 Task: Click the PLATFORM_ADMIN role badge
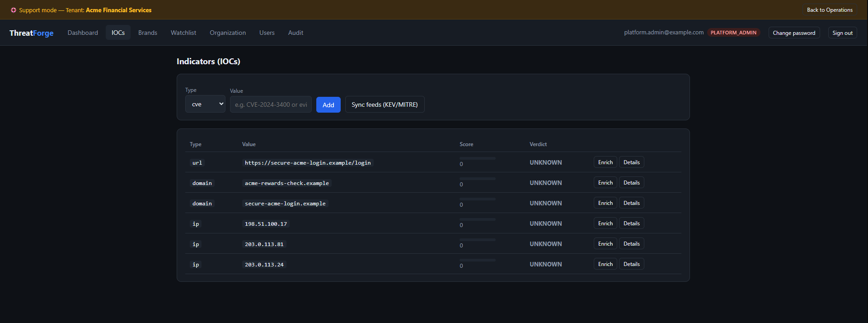point(733,33)
